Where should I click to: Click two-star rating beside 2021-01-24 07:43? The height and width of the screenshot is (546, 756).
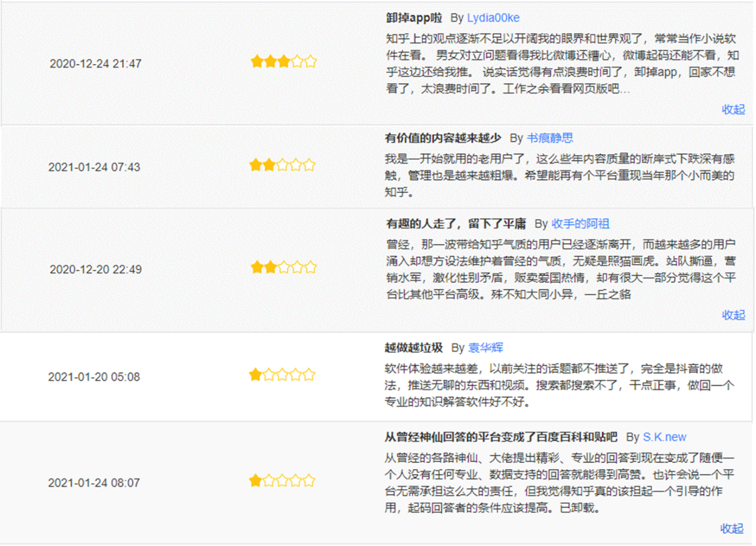click(282, 165)
